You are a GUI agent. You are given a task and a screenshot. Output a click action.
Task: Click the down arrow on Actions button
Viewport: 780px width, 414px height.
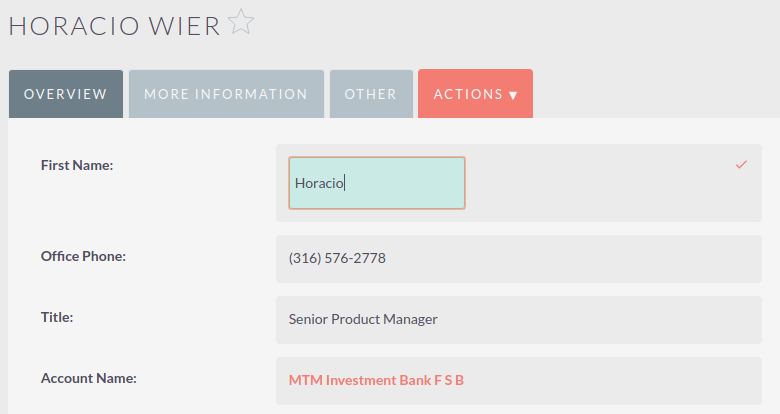[x=513, y=95]
